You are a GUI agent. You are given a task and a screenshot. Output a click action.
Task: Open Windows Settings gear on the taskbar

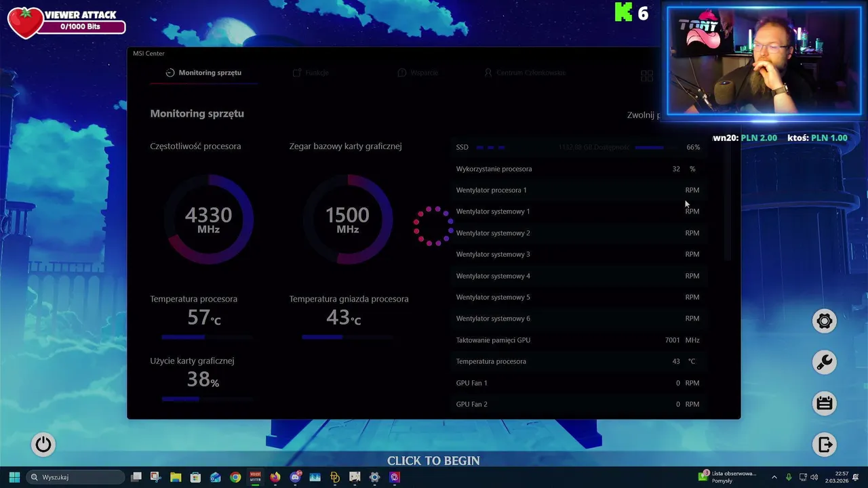[x=374, y=477]
